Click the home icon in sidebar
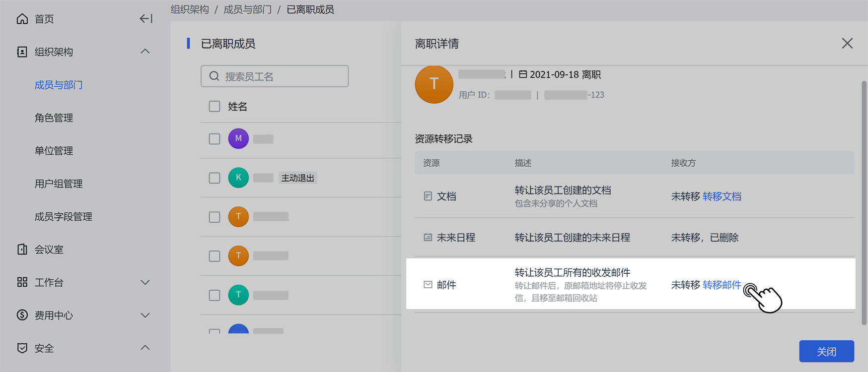 22,19
